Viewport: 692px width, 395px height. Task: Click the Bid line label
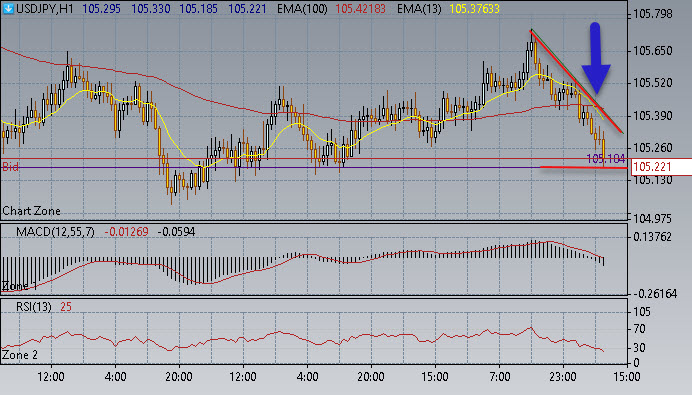click(11, 167)
